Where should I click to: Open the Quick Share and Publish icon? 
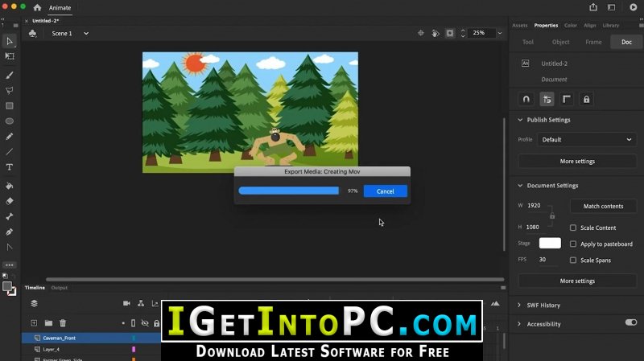(593, 7)
